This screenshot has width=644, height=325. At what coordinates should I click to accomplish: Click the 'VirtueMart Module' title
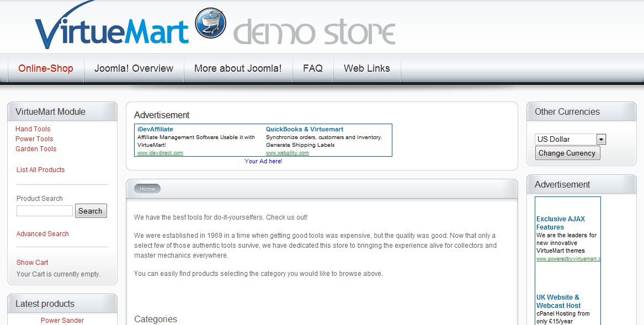(x=51, y=112)
